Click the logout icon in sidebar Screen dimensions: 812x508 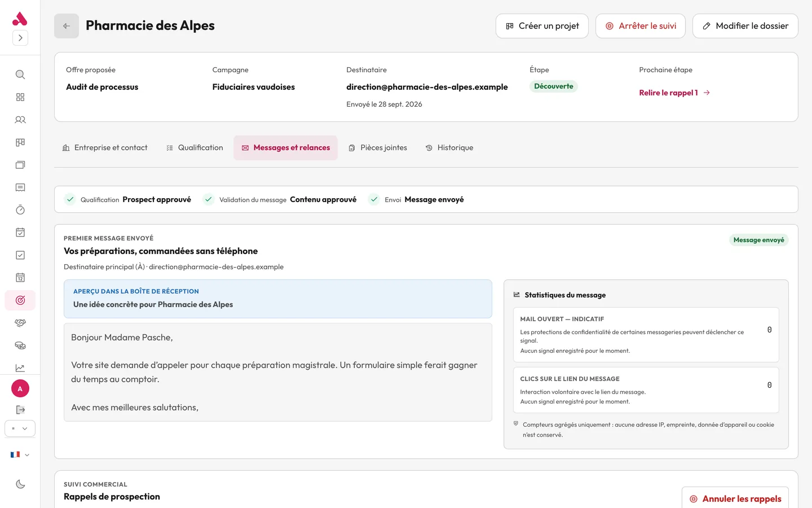coord(20,410)
